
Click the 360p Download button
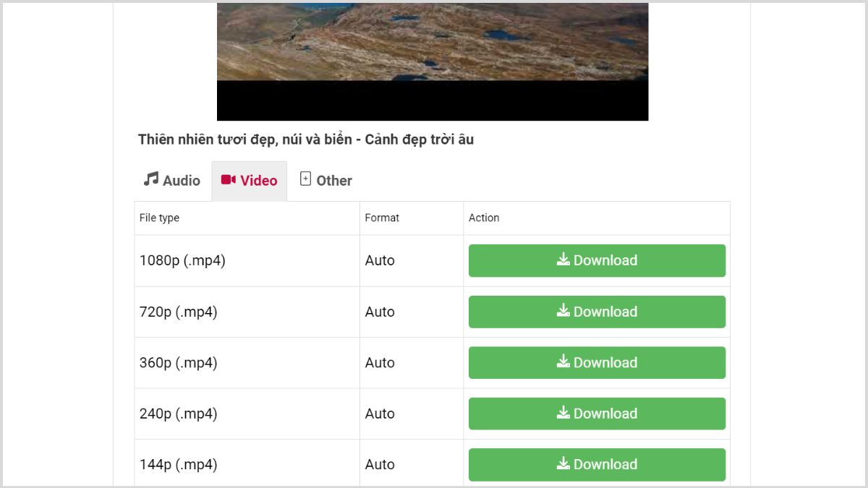tap(597, 362)
